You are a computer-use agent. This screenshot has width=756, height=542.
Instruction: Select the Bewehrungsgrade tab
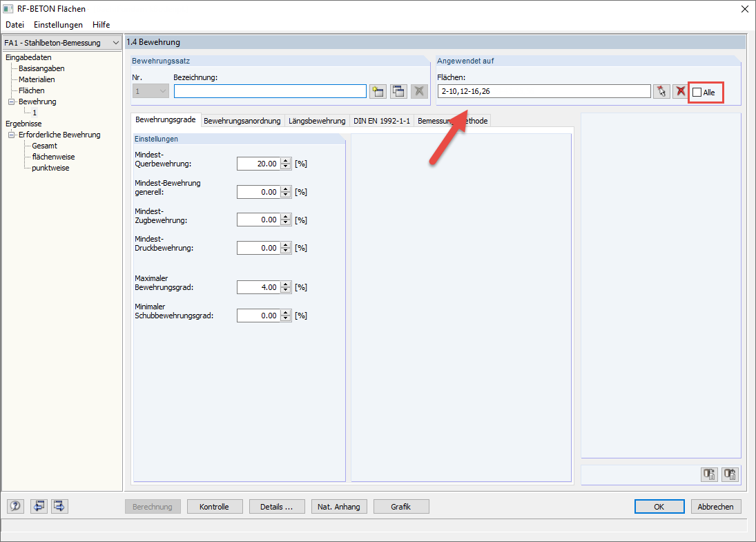click(x=166, y=119)
